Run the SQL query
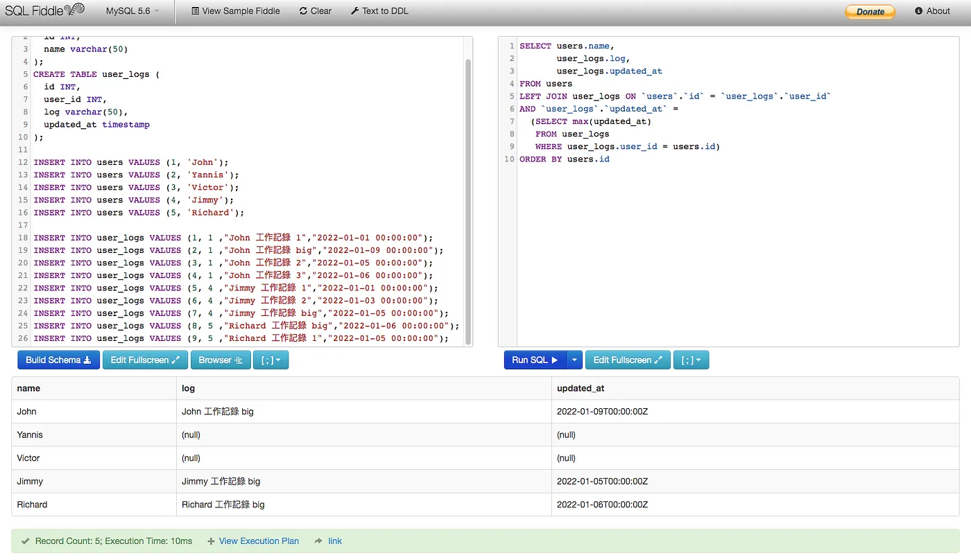This screenshot has width=971, height=560. [x=535, y=360]
